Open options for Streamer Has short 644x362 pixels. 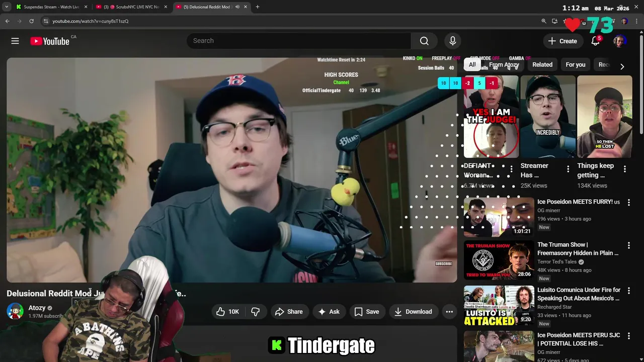coord(568,169)
